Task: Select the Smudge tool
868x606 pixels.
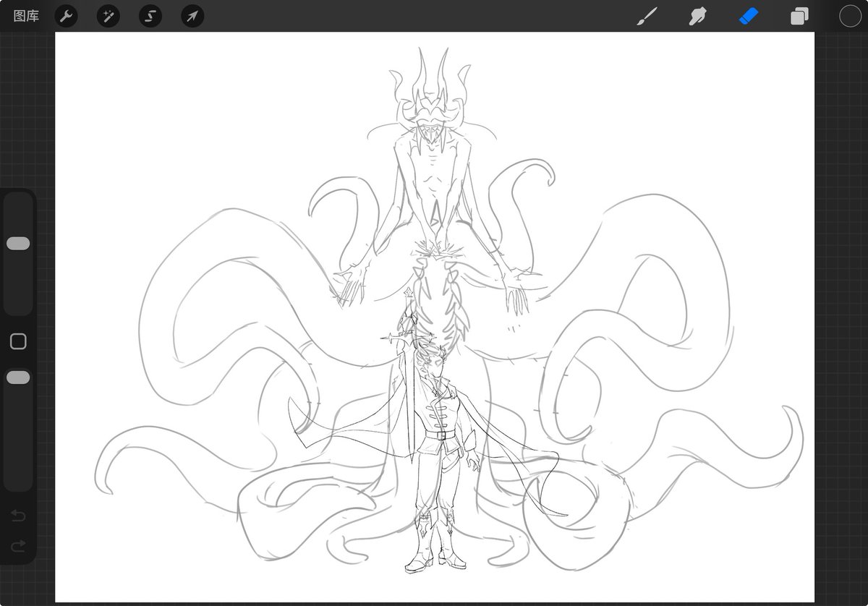Action: point(697,16)
